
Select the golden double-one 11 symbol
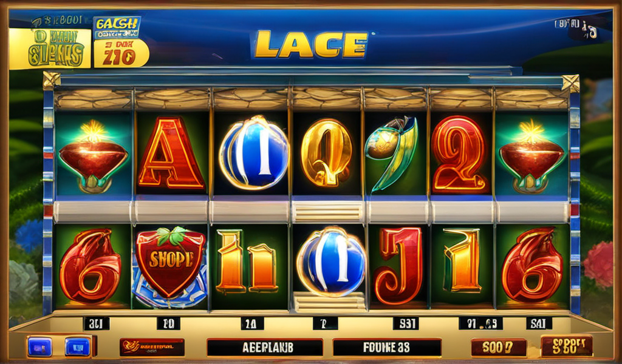(247, 261)
